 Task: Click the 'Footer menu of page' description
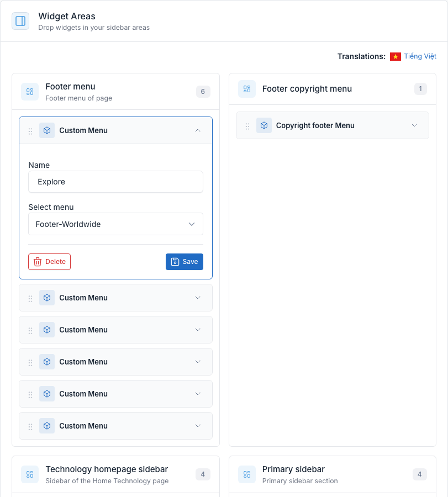coord(78,98)
